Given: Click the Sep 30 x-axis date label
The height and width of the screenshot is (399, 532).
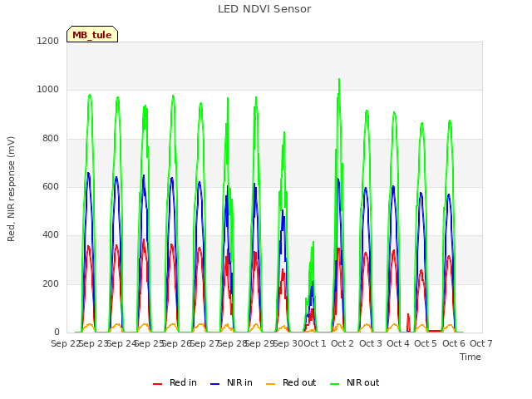Looking at the screenshot, I should click(x=288, y=343).
